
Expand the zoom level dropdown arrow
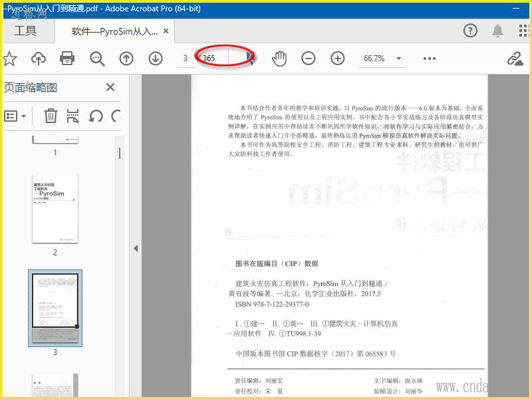pyautogui.click(x=398, y=59)
